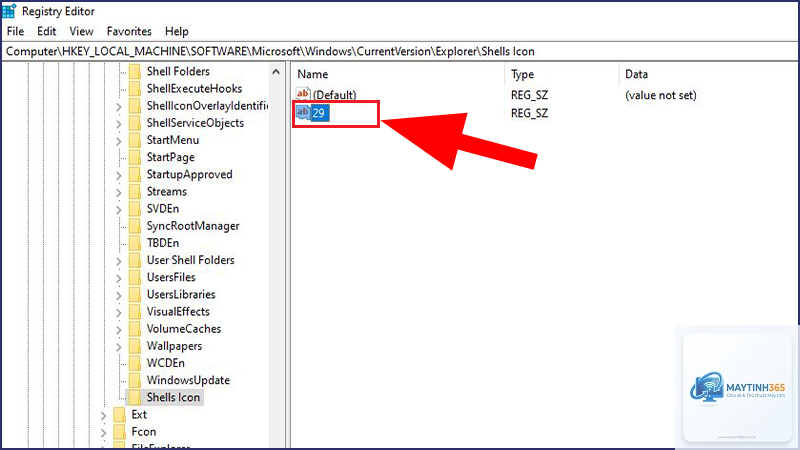Click the SyncRootManager folder icon
Viewport: 800px width, 450px height.
[x=135, y=226]
